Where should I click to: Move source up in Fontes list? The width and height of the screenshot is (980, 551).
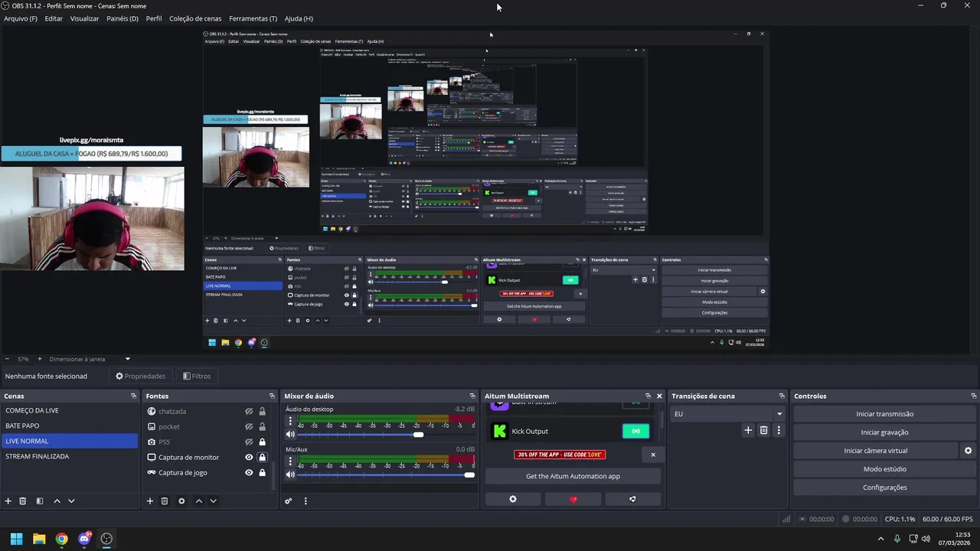pos(199,501)
